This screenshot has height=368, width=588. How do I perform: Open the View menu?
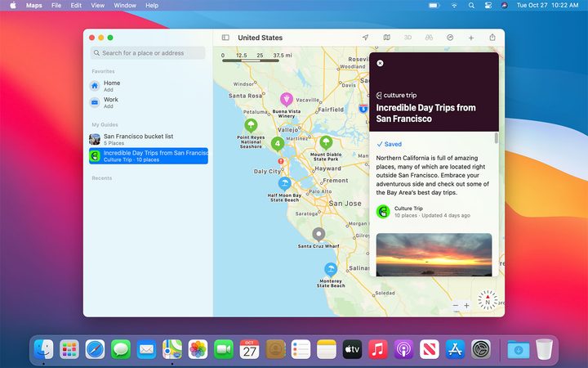[98, 5]
